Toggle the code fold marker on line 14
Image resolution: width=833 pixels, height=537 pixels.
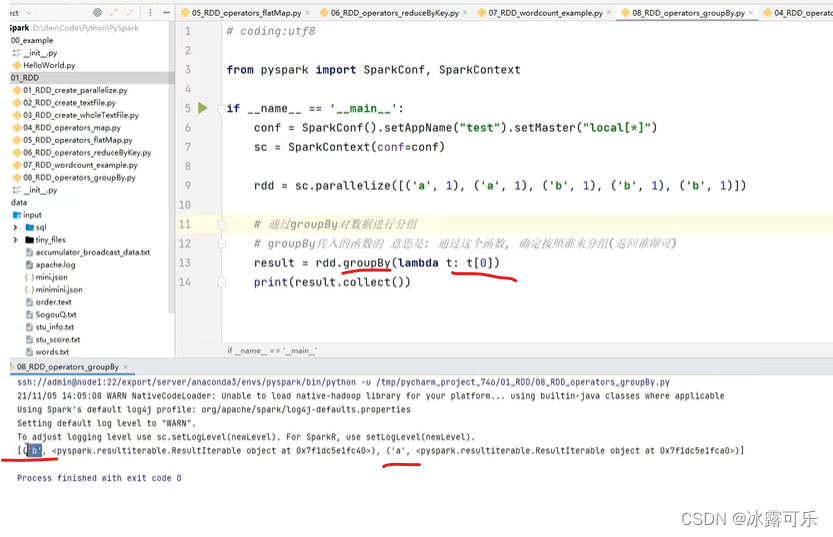[x=222, y=282]
